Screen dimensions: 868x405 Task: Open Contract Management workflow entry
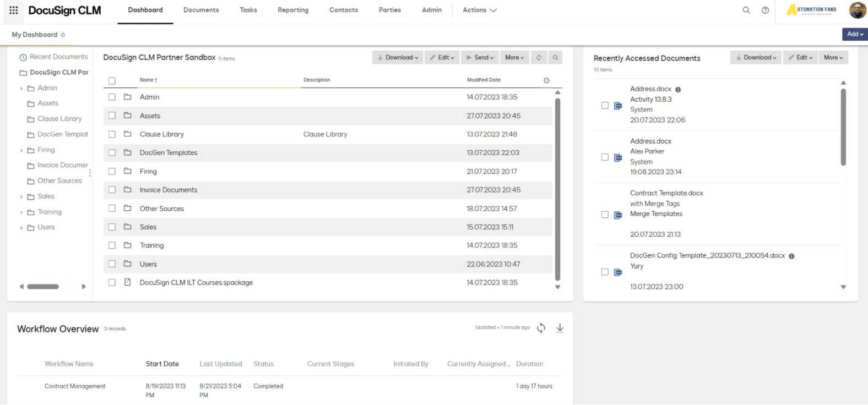[75, 386]
